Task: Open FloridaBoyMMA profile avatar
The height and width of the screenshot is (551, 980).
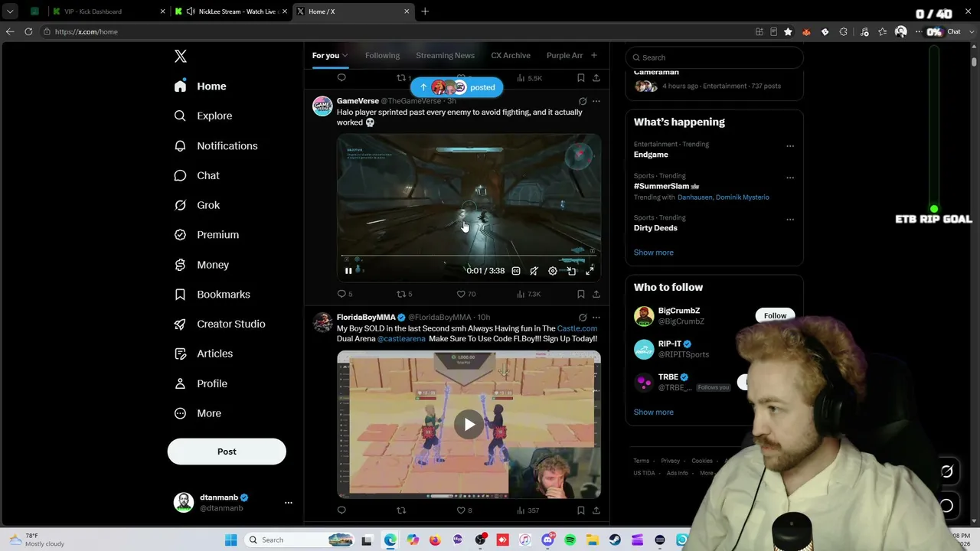Action: click(322, 322)
